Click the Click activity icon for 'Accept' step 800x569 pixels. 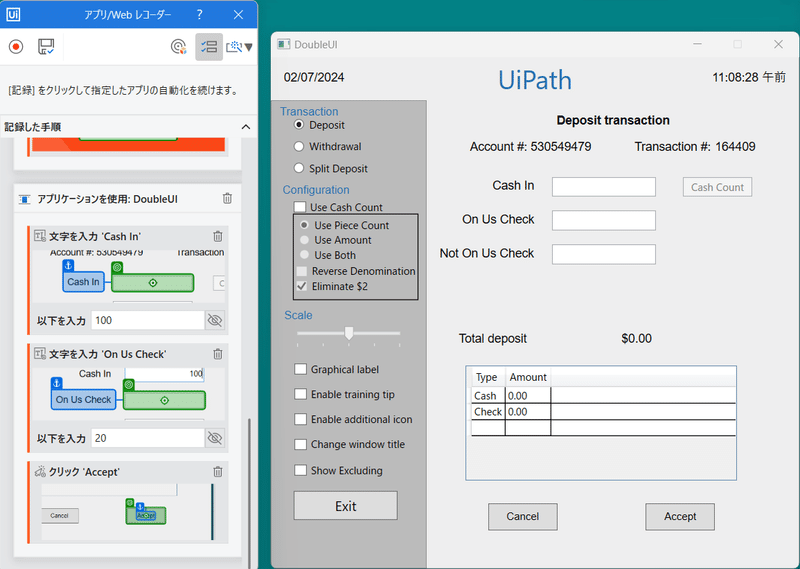coord(40,472)
